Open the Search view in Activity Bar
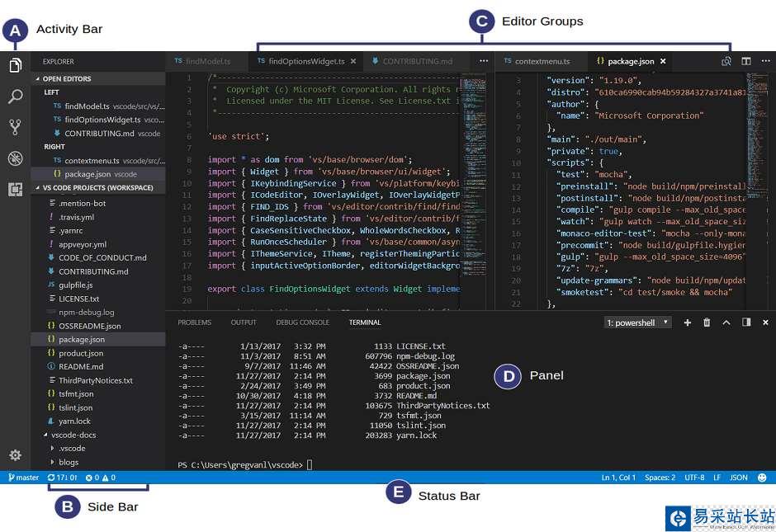 [x=16, y=96]
